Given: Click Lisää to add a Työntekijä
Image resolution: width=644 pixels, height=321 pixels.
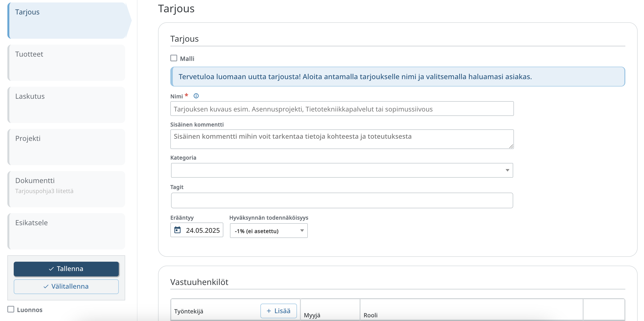Looking at the screenshot, I should click(279, 311).
